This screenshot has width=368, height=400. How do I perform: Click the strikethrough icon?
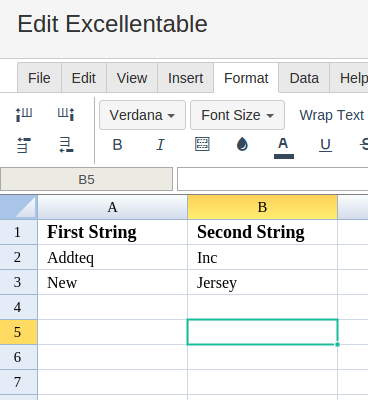[x=364, y=145]
